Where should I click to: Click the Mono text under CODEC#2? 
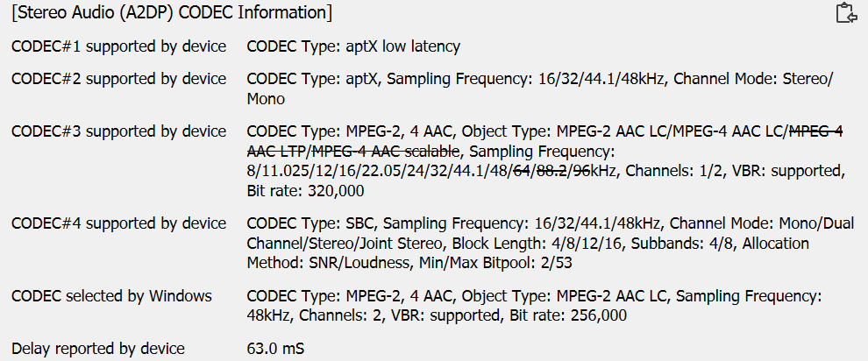click(x=266, y=98)
